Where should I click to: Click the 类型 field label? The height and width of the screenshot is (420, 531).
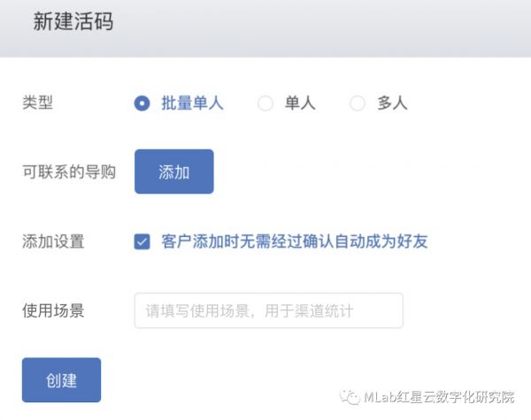(37, 103)
